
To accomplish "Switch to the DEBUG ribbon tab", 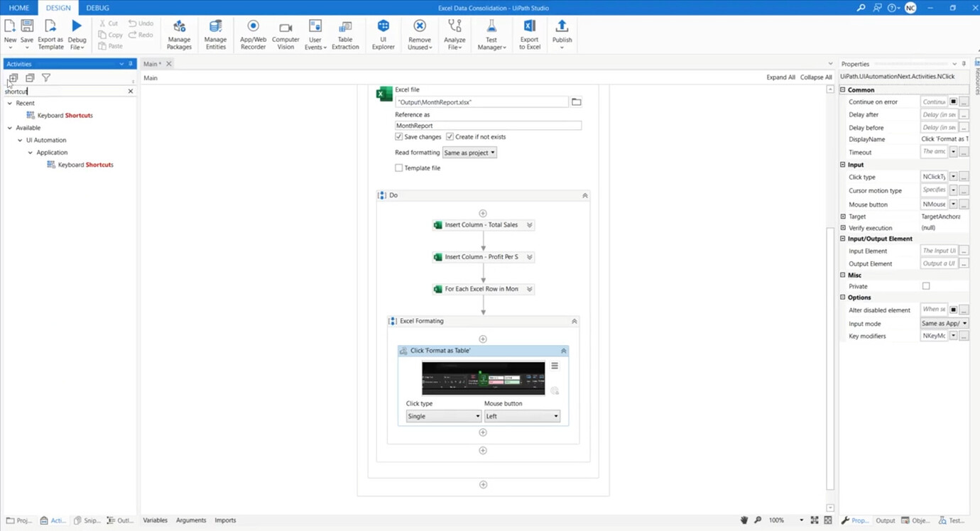I will [97, 8].
